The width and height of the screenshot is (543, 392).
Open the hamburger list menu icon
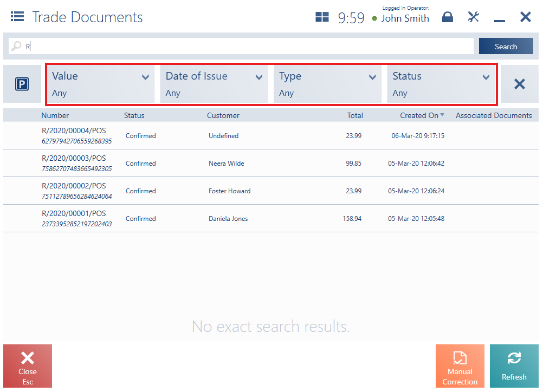(17, 16)
